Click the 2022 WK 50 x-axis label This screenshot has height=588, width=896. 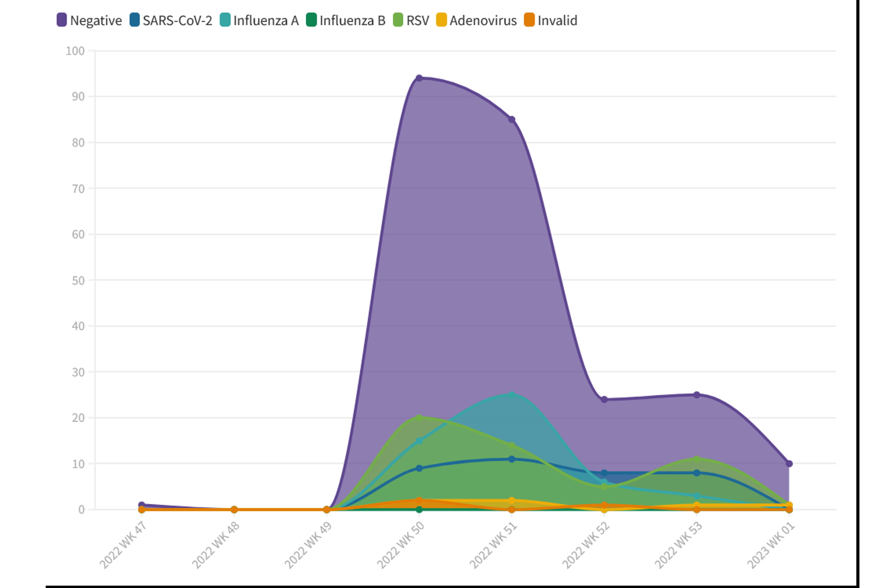coord(400,545)
